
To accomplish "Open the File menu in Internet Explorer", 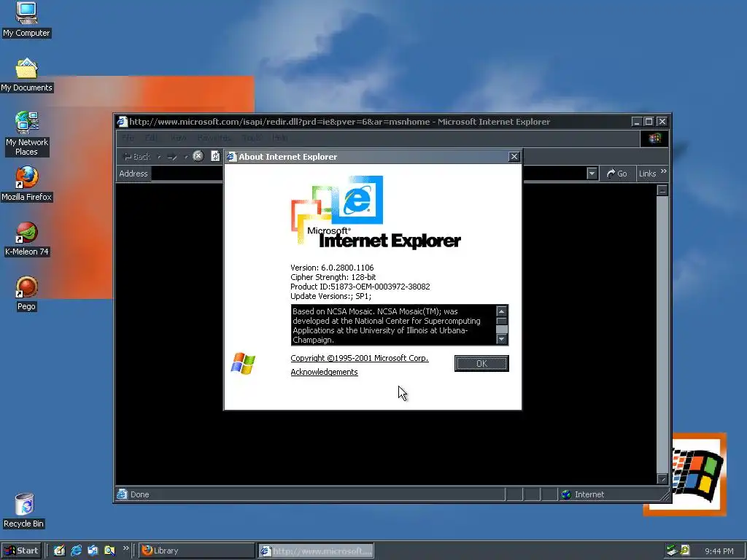I will tap(128, 138).
